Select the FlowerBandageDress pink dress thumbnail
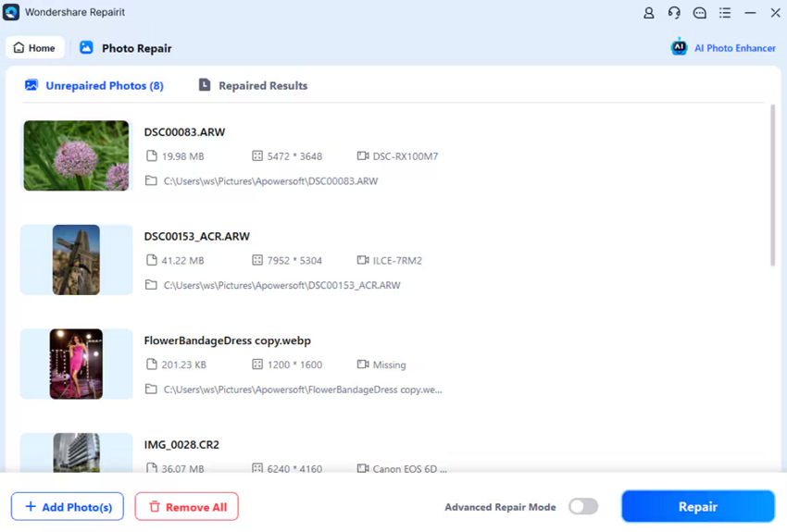This screenshot has width=787, height=532. click(x=76, y=365)
